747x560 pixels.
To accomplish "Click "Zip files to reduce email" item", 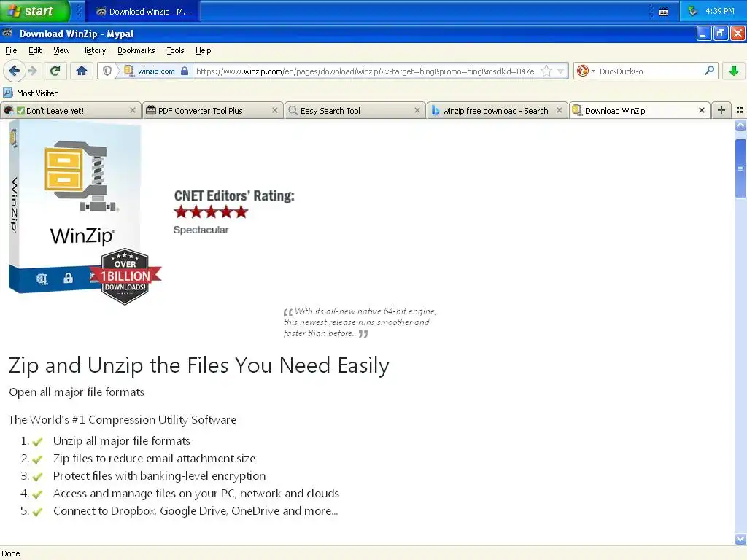I will pos(154,459).
